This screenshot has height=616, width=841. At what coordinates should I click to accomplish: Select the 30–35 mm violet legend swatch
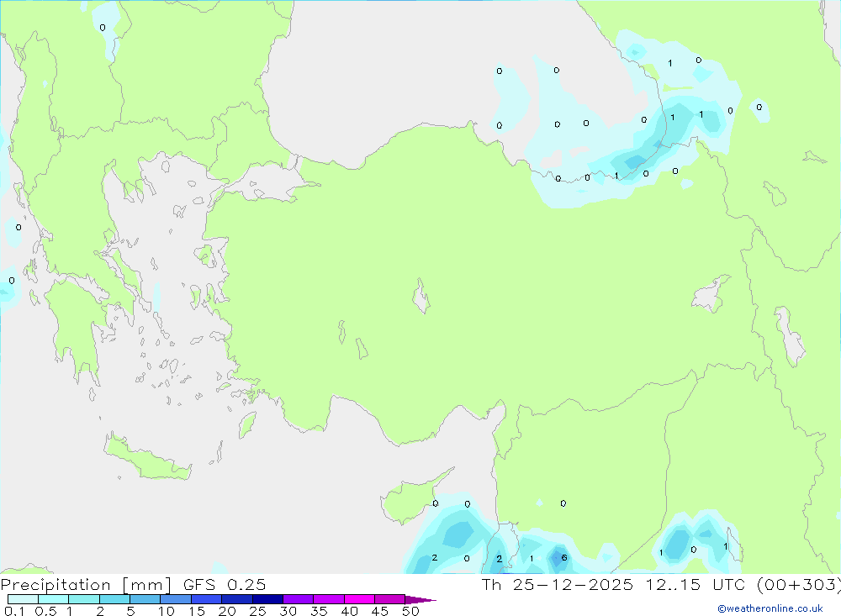(298, 599)
